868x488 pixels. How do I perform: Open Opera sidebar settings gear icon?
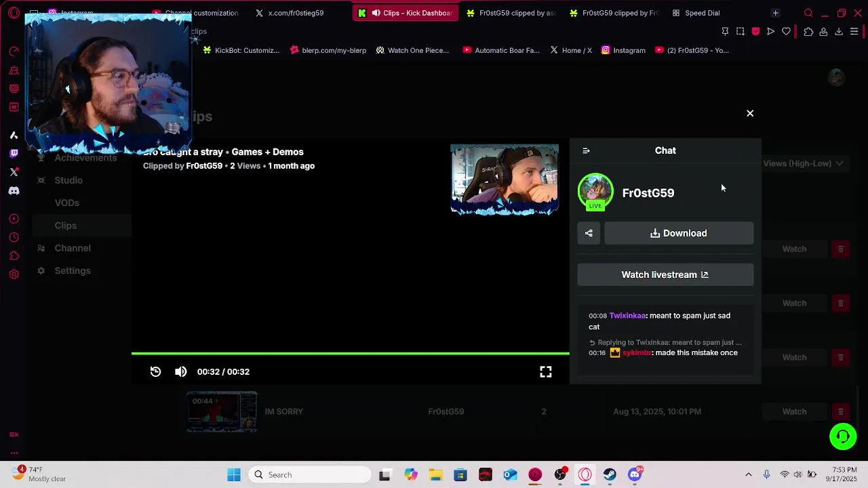[14, 274]
